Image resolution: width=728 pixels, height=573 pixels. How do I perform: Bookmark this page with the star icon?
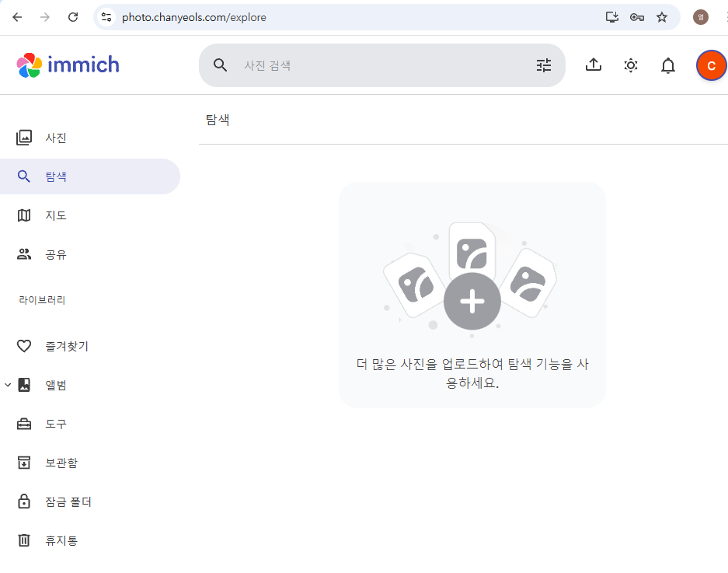(x=662, y=16)
